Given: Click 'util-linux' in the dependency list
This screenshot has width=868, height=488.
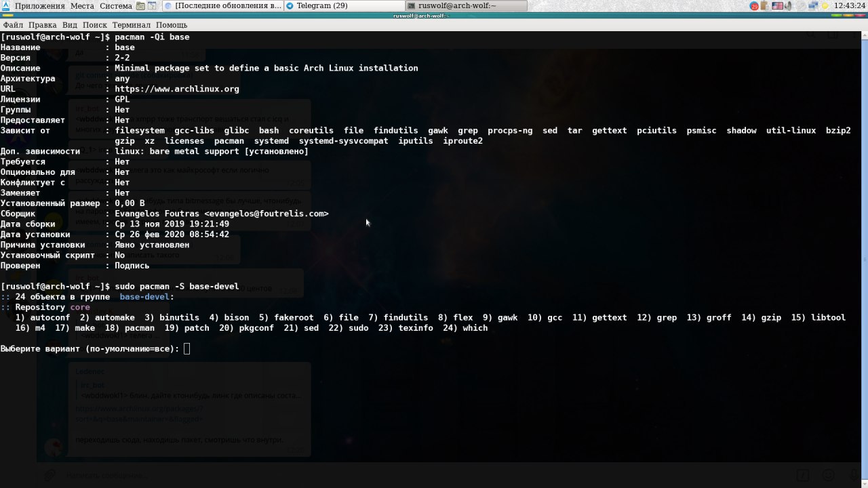Looking at the screenshot, I should coord(791,131).
